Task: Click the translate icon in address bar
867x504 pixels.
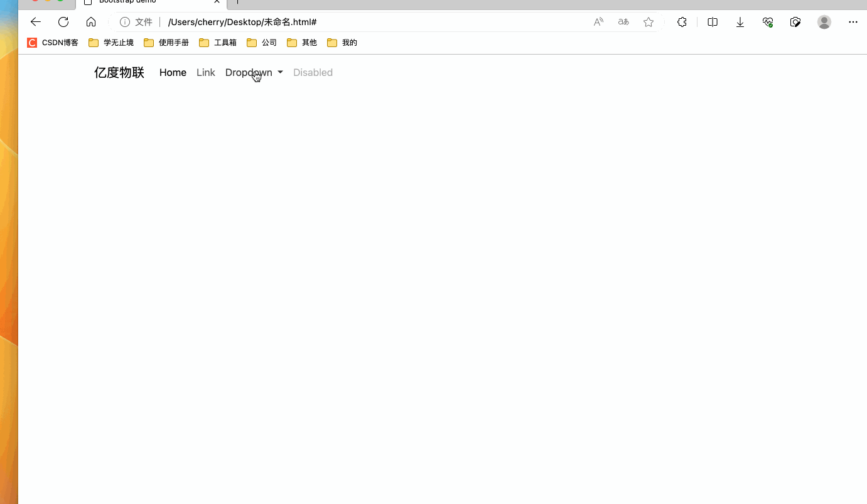Action: pyautogui.click(x=623, y=22)
